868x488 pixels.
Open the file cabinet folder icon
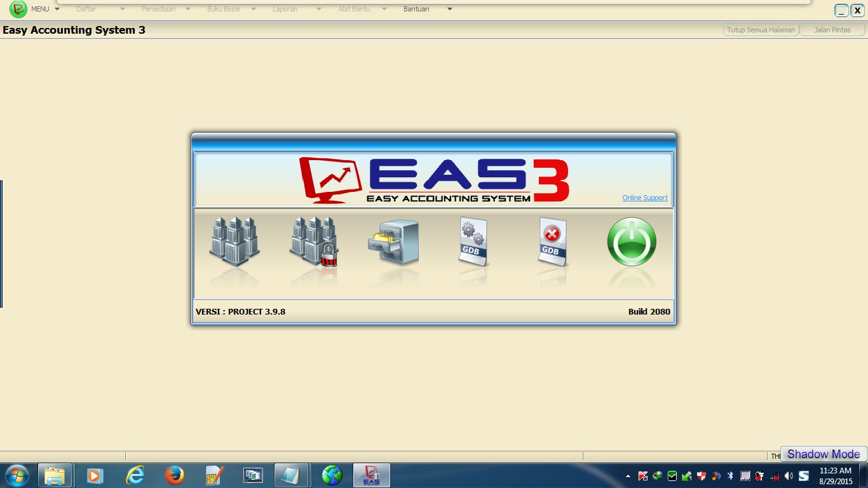click(x=393, y=242)
